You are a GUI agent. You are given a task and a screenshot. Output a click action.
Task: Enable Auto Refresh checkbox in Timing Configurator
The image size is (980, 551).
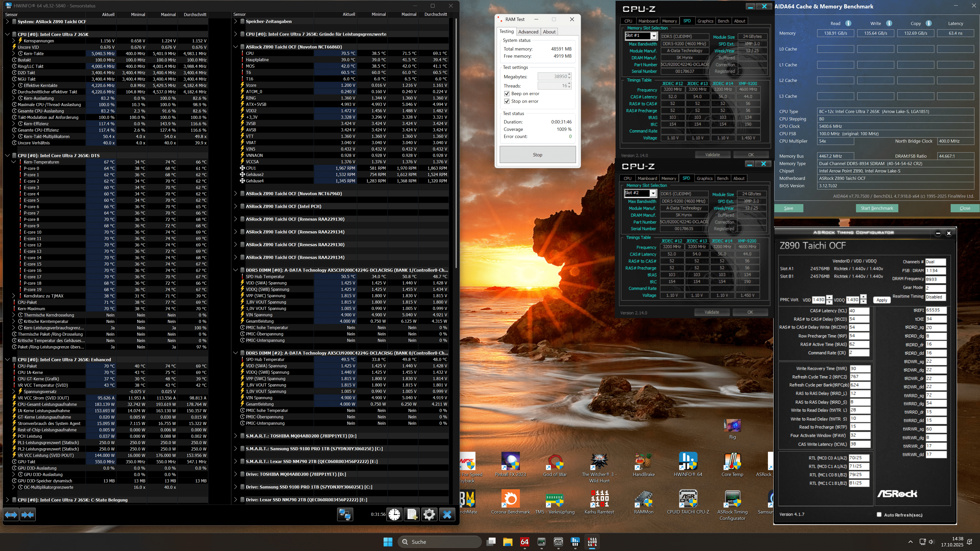(879, 515)
